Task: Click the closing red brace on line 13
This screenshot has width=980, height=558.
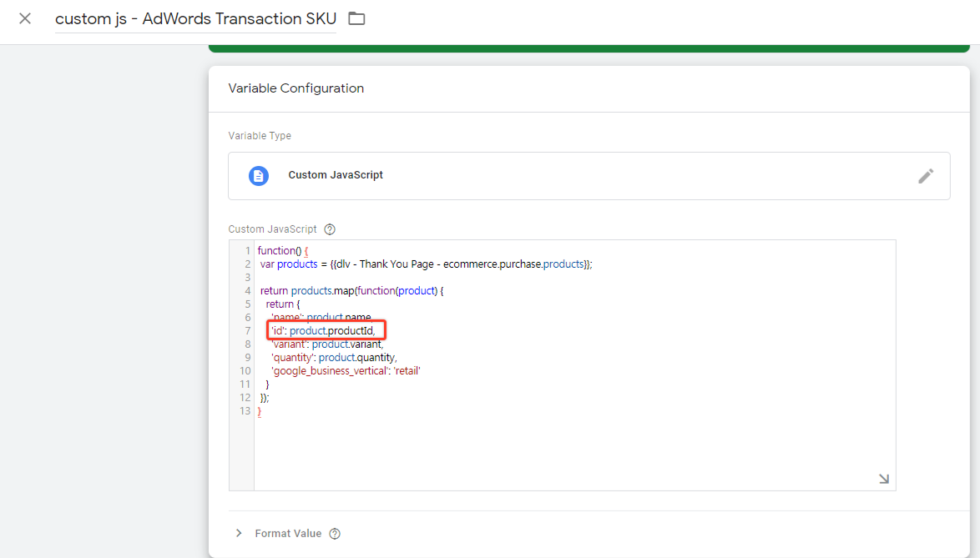Action: click(260, 411)
